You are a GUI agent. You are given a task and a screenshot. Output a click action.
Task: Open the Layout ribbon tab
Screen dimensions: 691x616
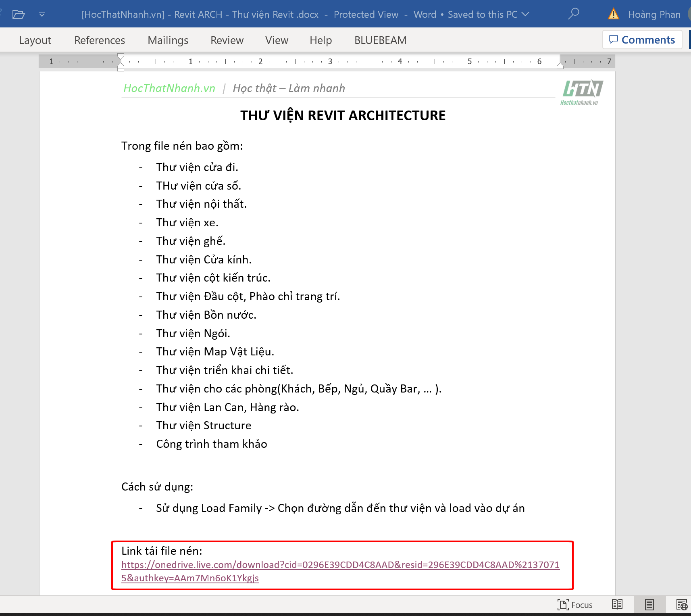[x=35, y=40]
